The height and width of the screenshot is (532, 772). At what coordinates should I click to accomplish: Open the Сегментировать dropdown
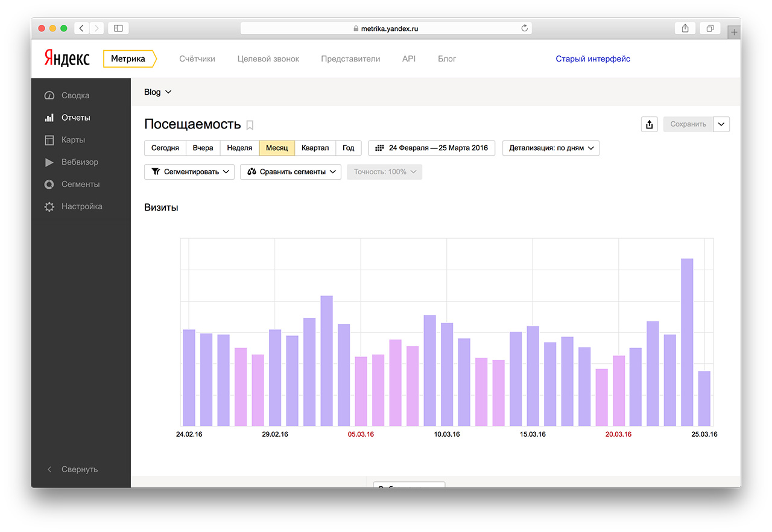[x=189, y=172]
